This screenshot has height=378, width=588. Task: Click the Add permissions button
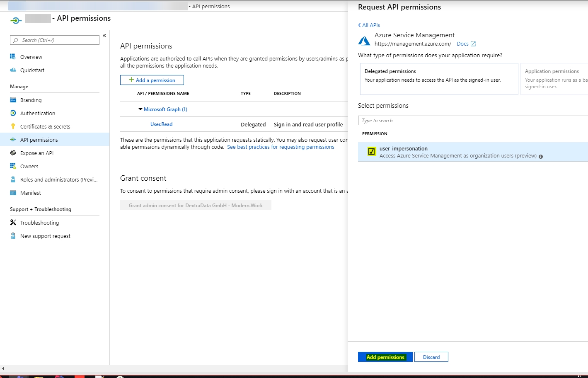385,357
